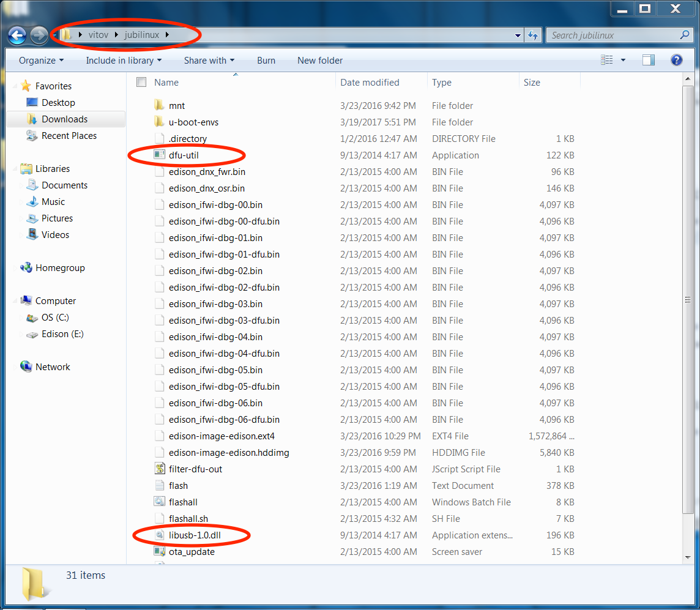The width and height of the screenshot is (700, 610).
Task: Collapse the Libraries section
Action: pyautogui.click(x=15, y=169)
